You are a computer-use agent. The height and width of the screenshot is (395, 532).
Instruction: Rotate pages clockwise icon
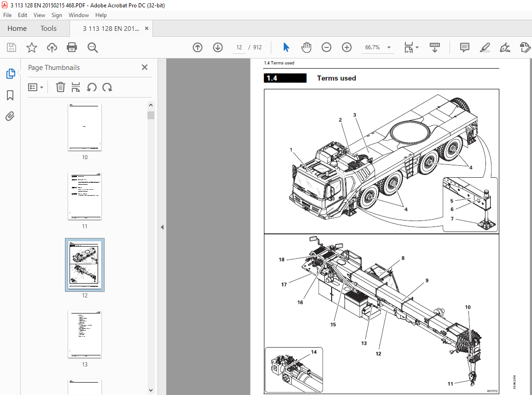point(107,87)
